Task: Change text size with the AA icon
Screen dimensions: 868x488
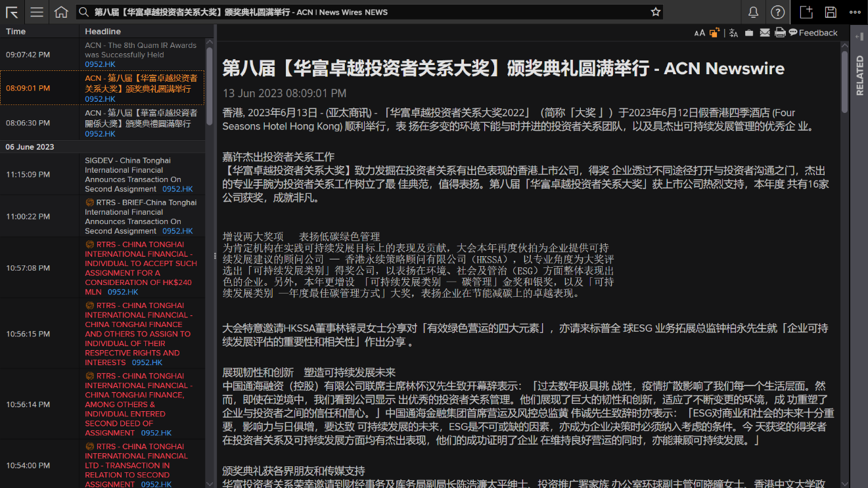Action: click(699, 33)
